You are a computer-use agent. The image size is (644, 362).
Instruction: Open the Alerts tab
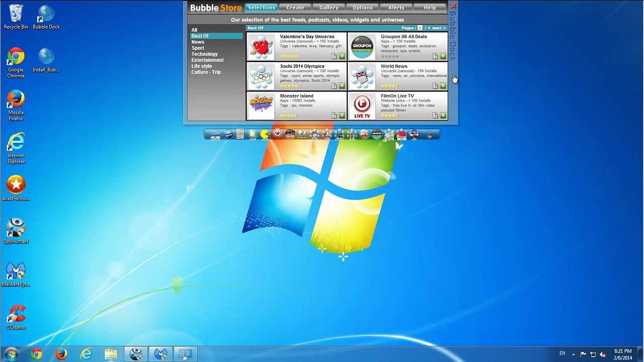(x=396, y=8)
